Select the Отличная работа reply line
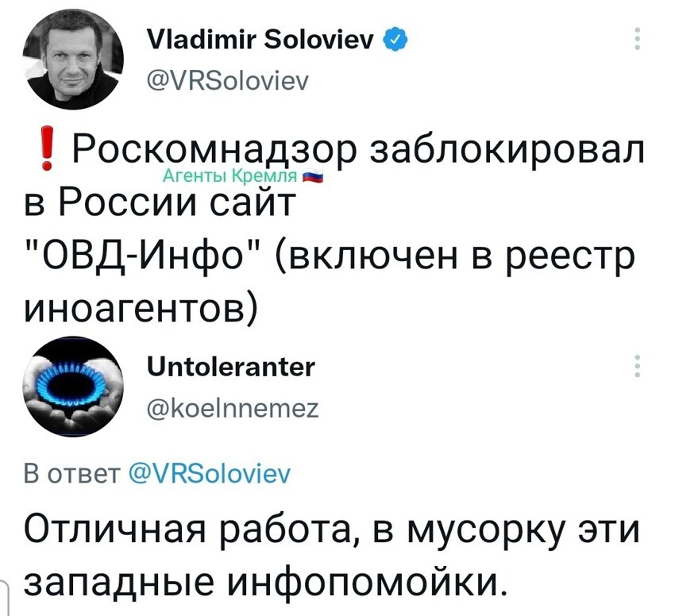675x616 pixels. click(332, 530)
